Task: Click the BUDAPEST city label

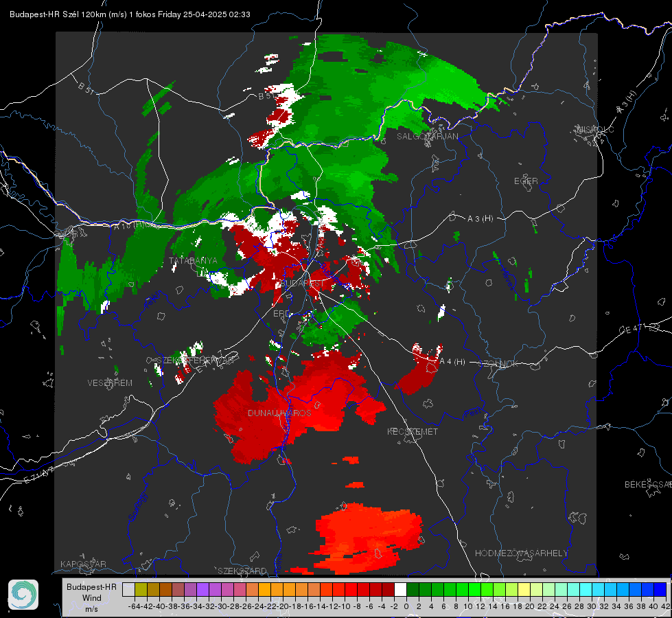Action: (303, 284)
